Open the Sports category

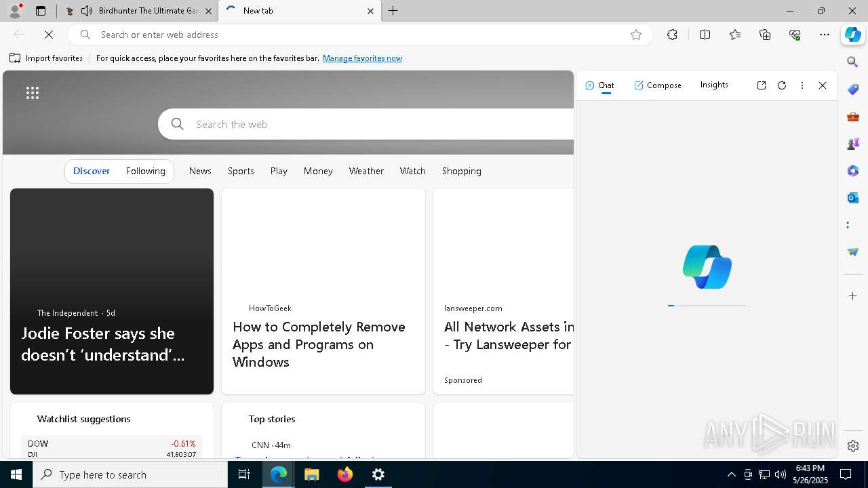(x=241, y=171)
